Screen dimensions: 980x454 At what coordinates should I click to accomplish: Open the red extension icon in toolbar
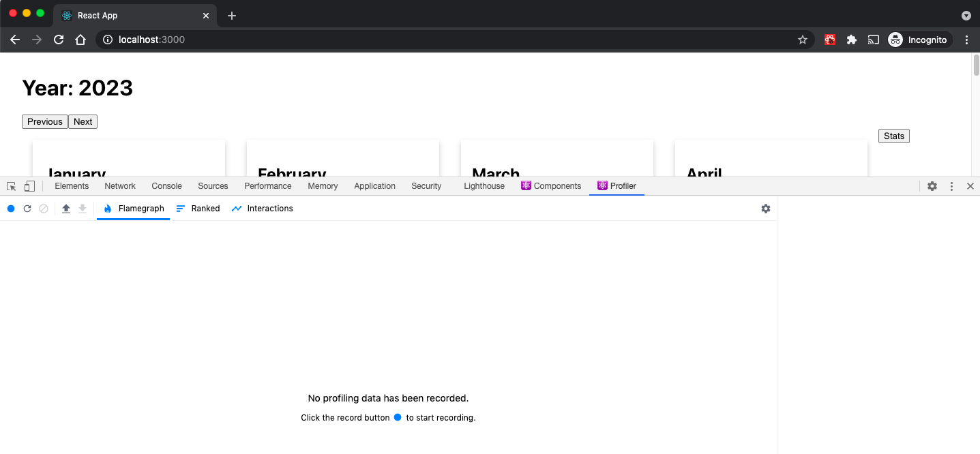(x=830, y=40)
